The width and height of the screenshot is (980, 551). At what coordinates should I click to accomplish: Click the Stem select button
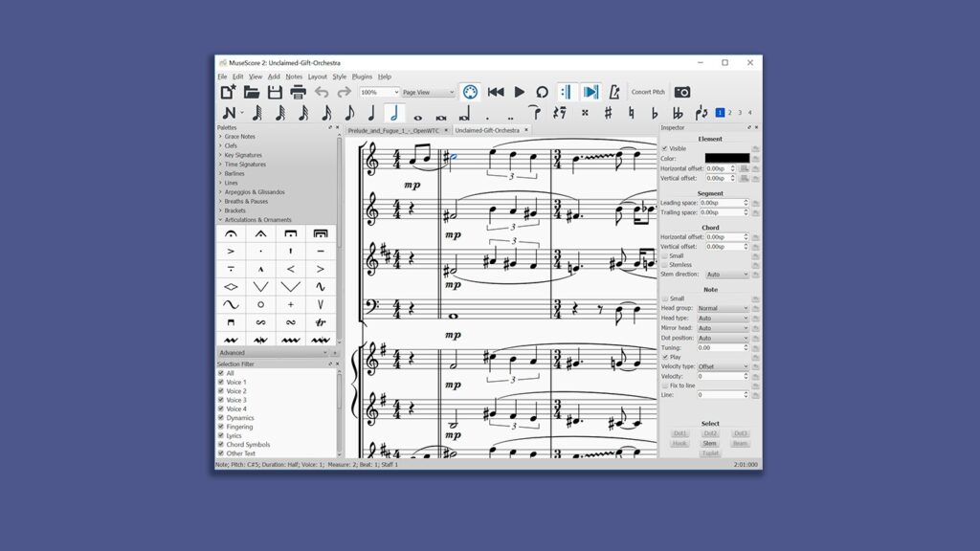pyautogui.click(x=709, y=444)
